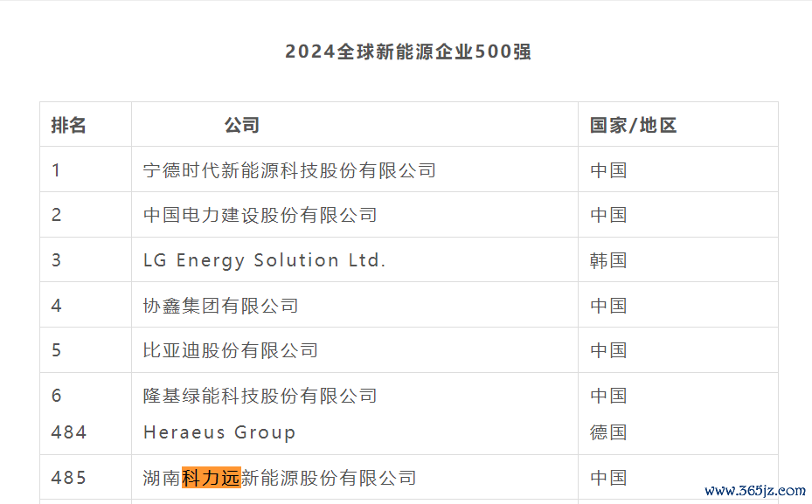Click the 国家/地区 column header
The image size is (812, 504).
(x=633, y=125)
